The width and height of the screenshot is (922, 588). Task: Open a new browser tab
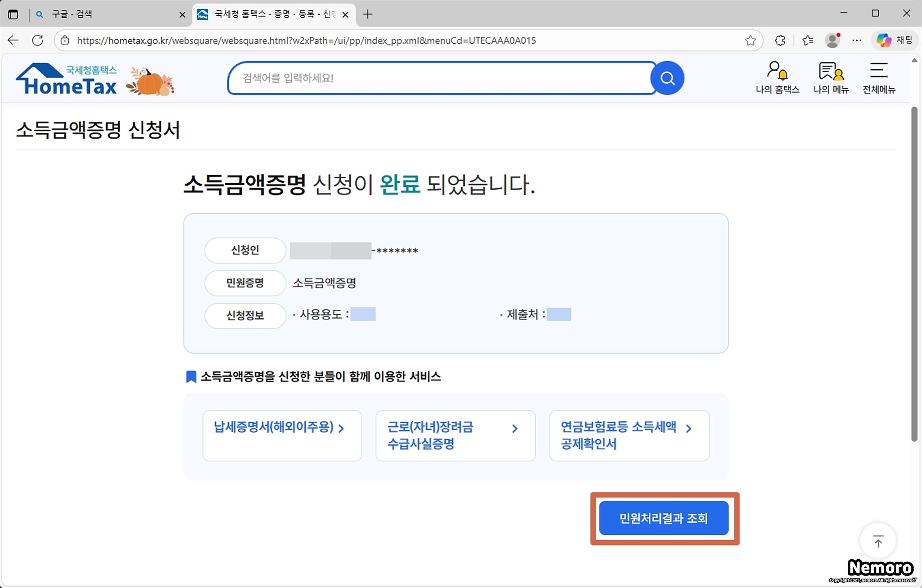pos(368,14)
